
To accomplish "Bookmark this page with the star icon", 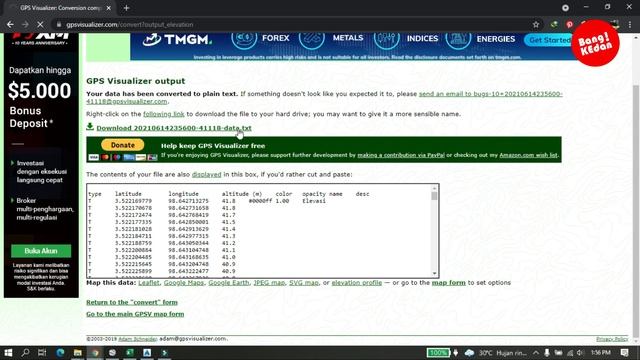I will click(536, 24).
